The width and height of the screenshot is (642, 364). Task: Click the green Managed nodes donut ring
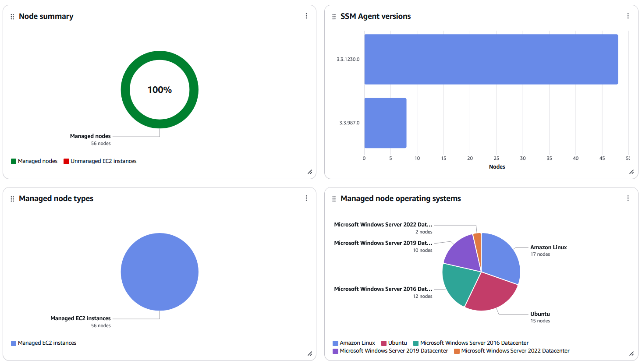pyautogui.click(x=160, y=56)
